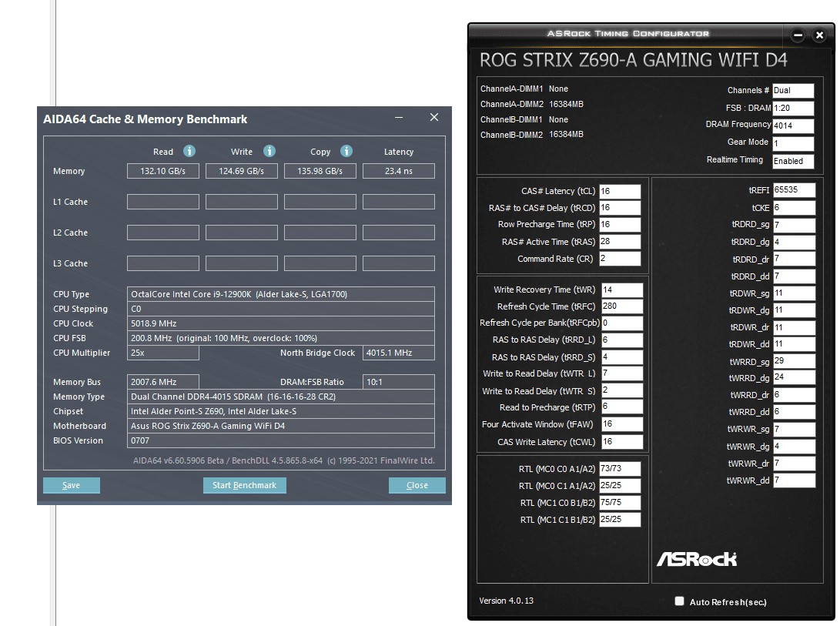Click the tWRWR_sg field
The width and height of the screenshot is (840, 626).
tap(794, 430)
